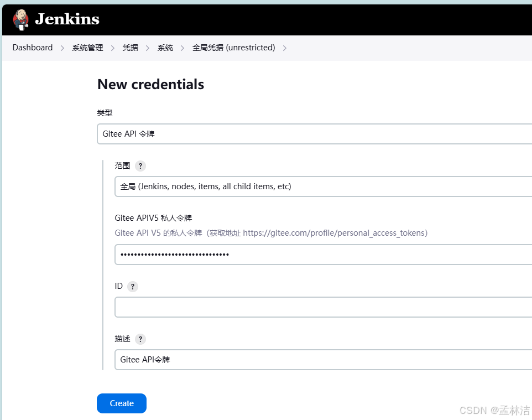
Task: Open 全局凭据 (unrestricted) breadcrumb
Action: (x=234, y=48)
